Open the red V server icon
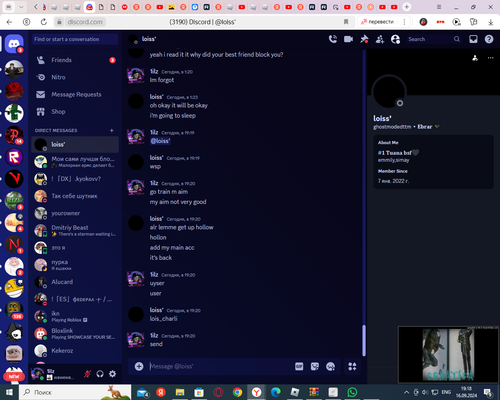 [14, 178]
